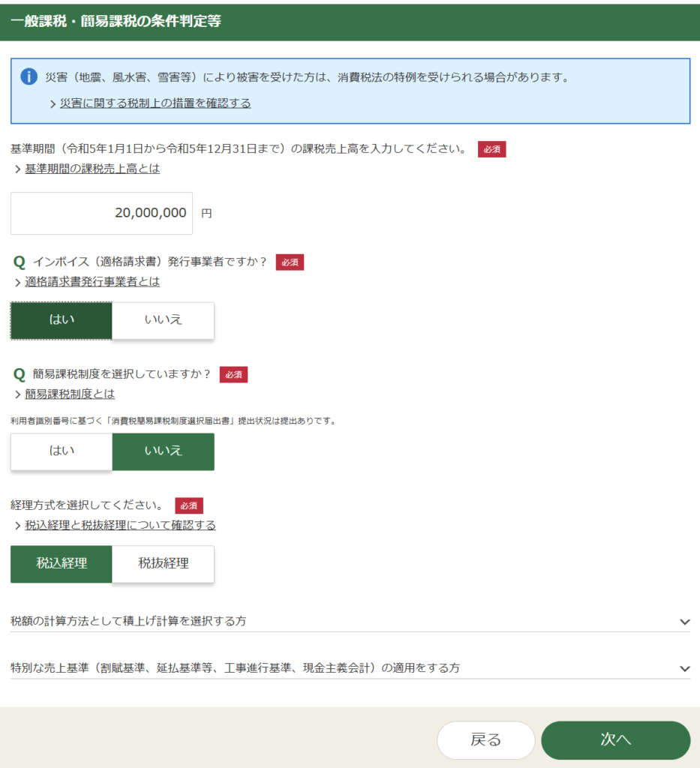The image size is (700, 768).
Task: Click the green Q icon beside インボイス question
Action: 20,262
